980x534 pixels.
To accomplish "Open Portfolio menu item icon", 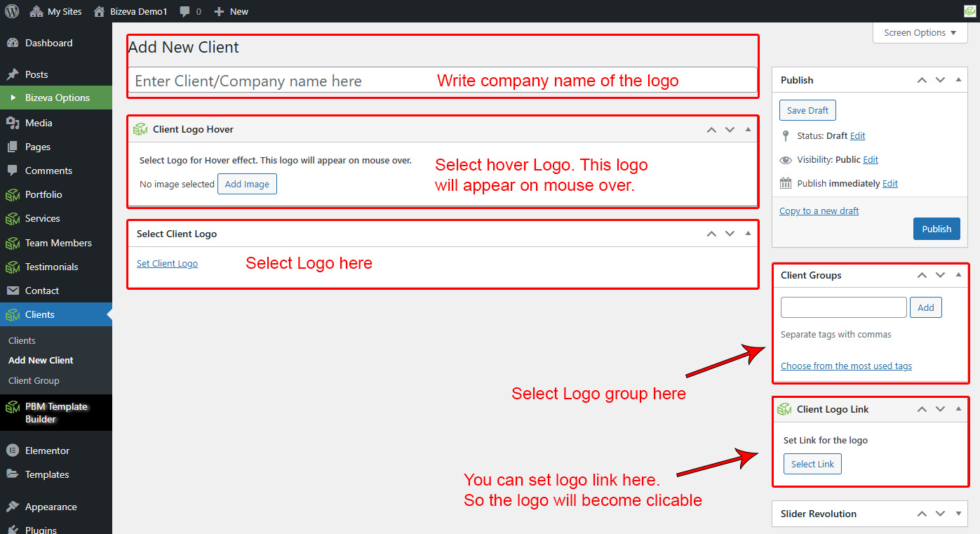I will click(12, 194).
